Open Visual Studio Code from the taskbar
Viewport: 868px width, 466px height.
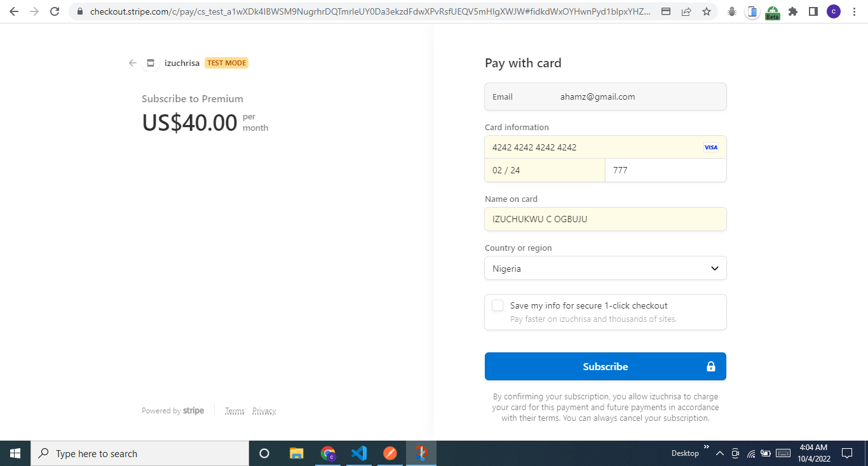tap(358, 453)
